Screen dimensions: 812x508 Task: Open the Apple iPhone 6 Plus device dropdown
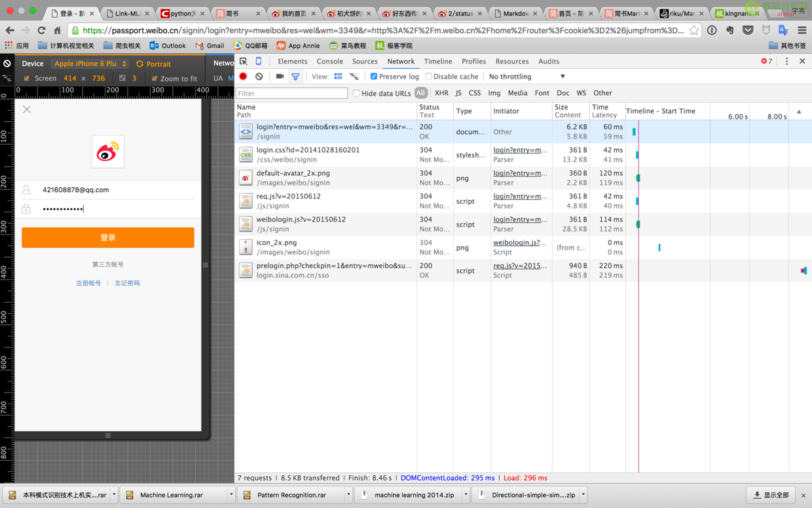click(x=90, y=64)
